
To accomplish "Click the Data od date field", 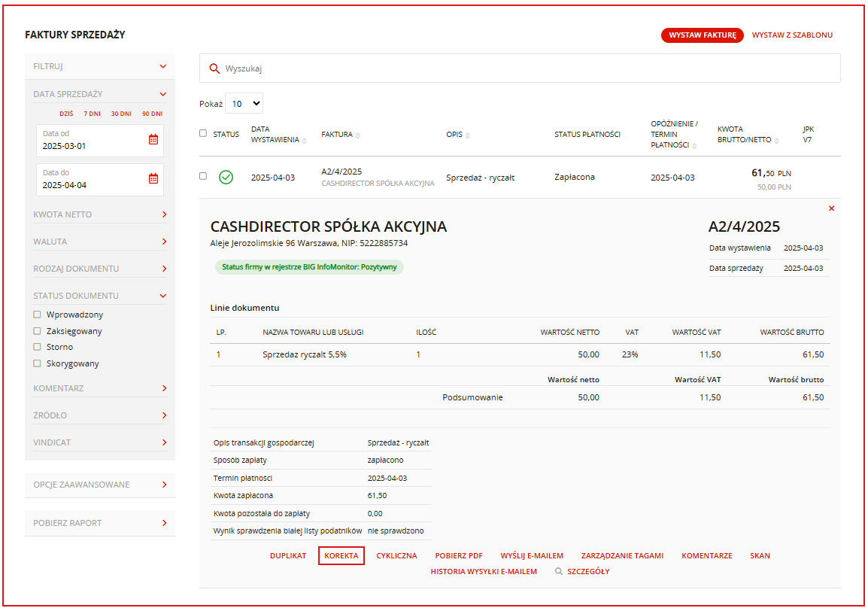I will (x=99, y=141).
